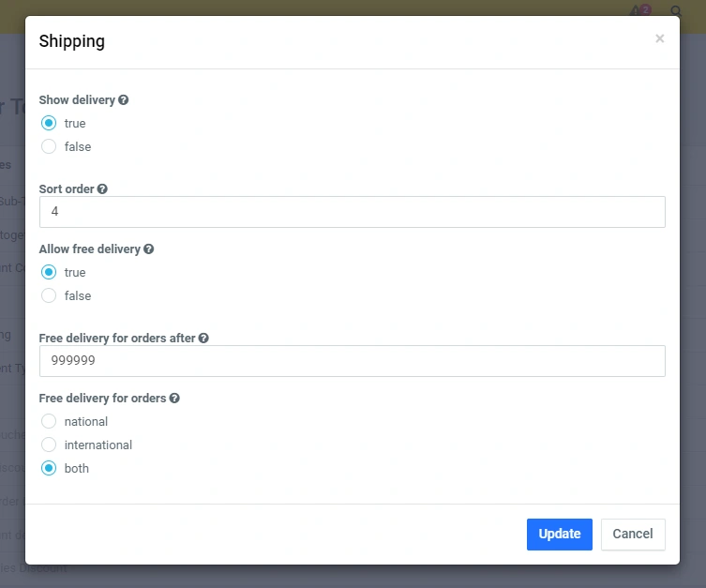This screenshot has width=706, height=588.
Task: Select false for Show delivery
Action: tap(49, 147)
